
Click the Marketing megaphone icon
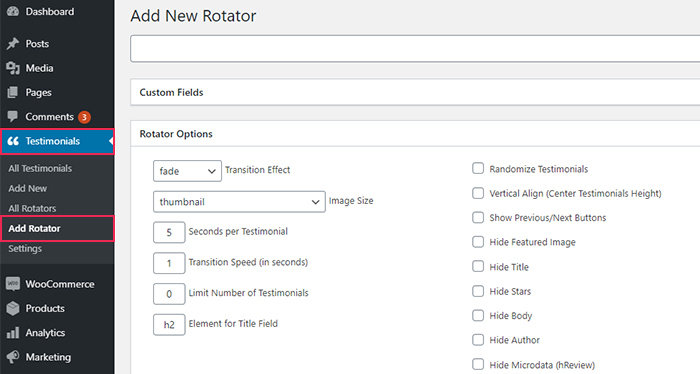click(x=13, y=357)
